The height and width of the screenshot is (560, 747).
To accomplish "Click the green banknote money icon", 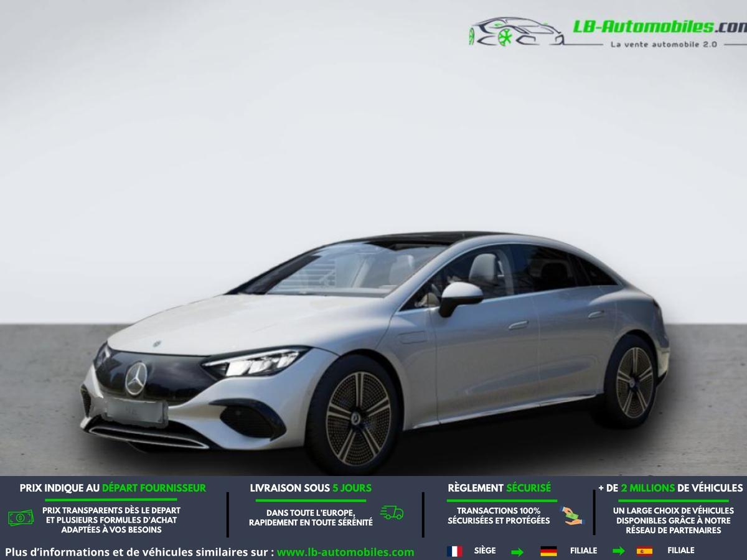I will [21, 517].
